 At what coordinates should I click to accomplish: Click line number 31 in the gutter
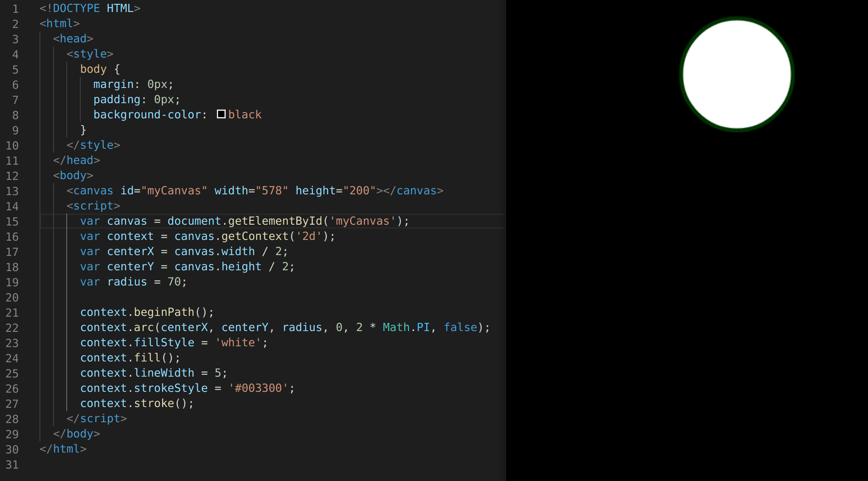point(12,465)
